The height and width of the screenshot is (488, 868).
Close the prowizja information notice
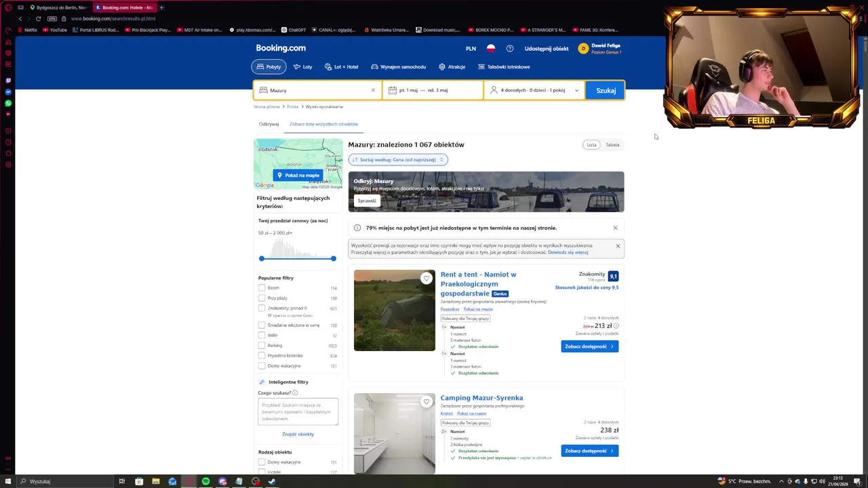618,245
